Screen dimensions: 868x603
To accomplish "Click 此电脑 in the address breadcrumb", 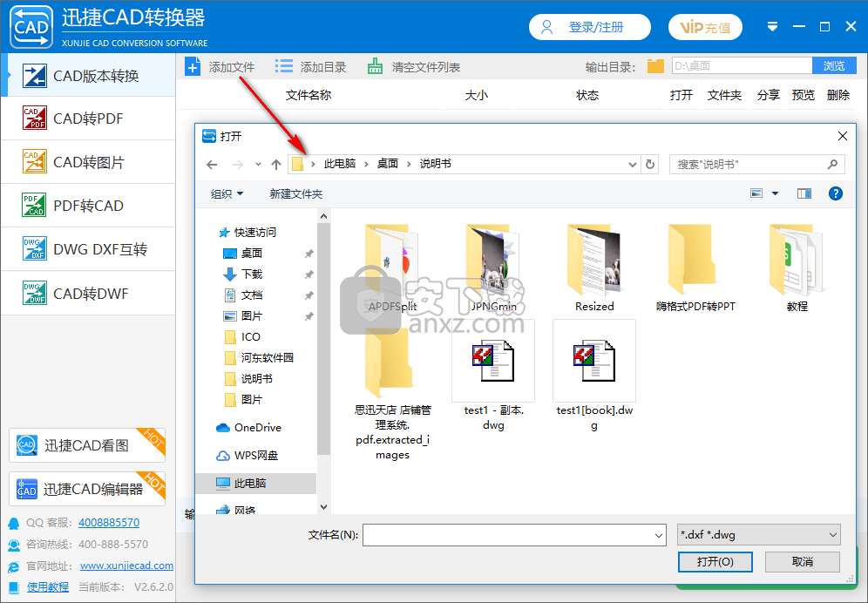I will [x=340, y=164].
